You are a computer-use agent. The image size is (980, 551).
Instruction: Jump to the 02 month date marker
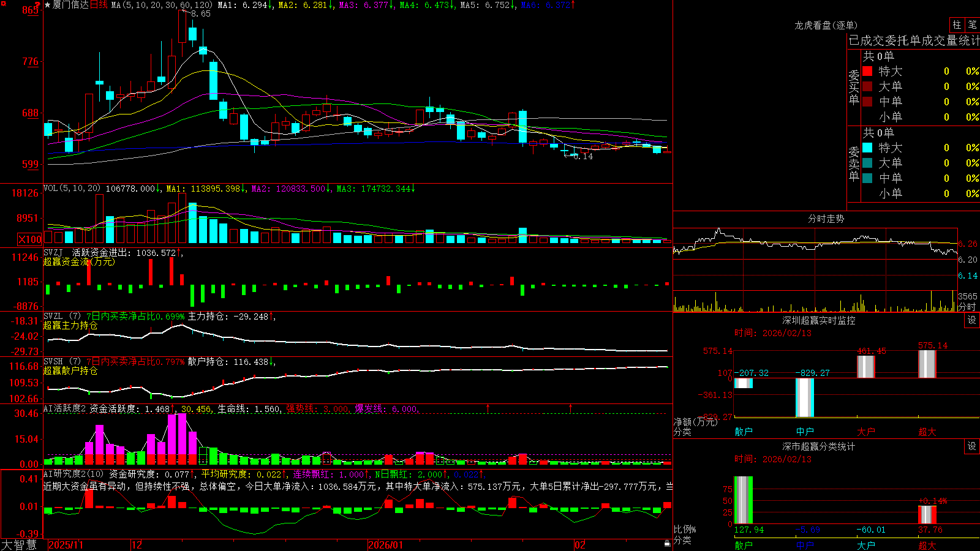tap(580, 545)
